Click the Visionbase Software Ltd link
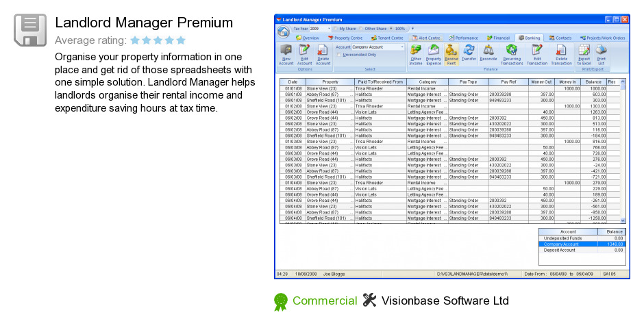The height and width of the screenshot is (332, 644). (x=445, y=301)
